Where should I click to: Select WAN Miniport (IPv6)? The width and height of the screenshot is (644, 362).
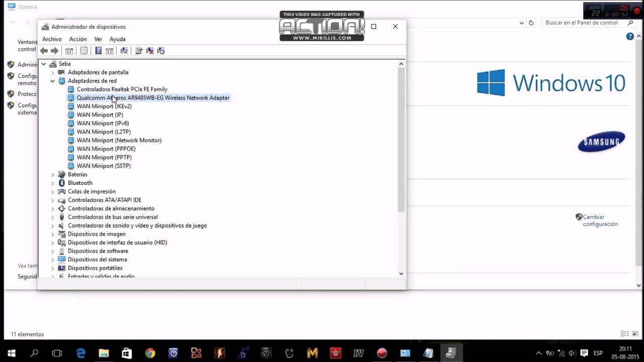click(103, 124)
